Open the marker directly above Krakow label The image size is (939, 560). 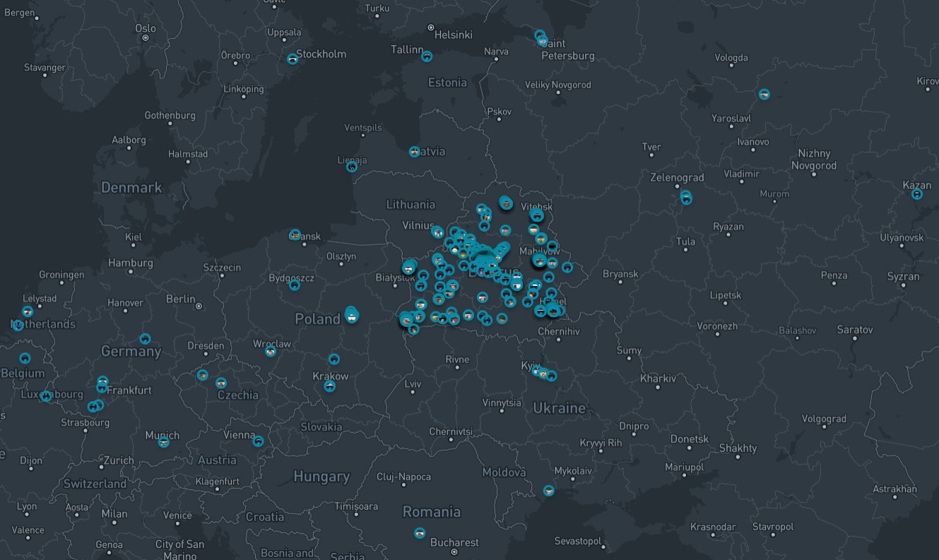coord(333,359)
